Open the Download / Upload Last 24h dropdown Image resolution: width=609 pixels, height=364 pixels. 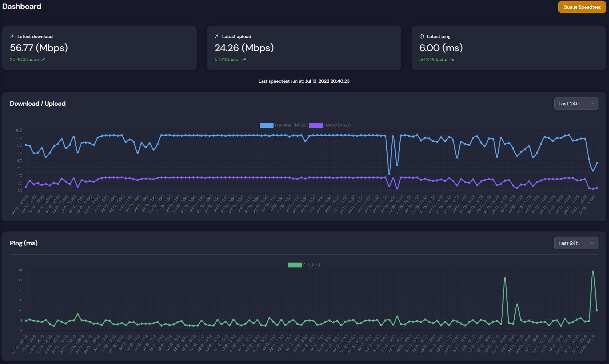(576, 103)
